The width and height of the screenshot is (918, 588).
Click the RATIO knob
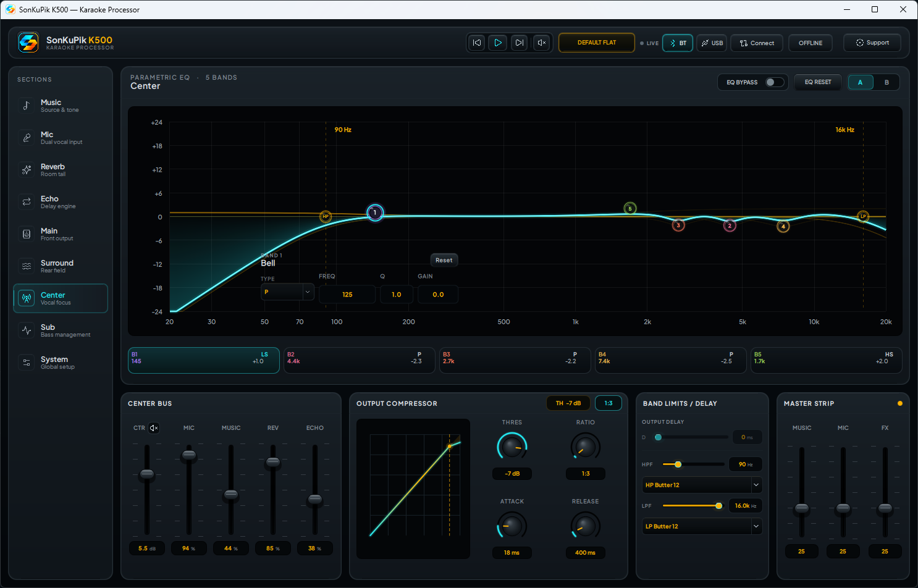586,447
